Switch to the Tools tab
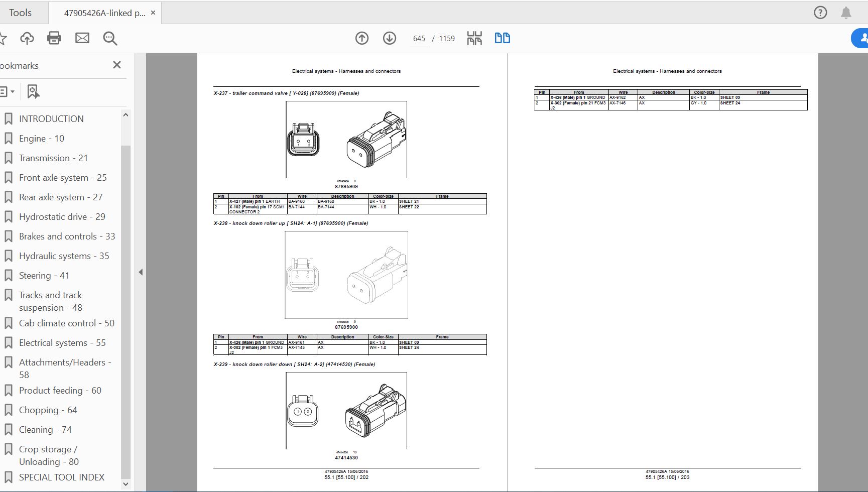This screenshot has height=492, width=868. (21, 13)
